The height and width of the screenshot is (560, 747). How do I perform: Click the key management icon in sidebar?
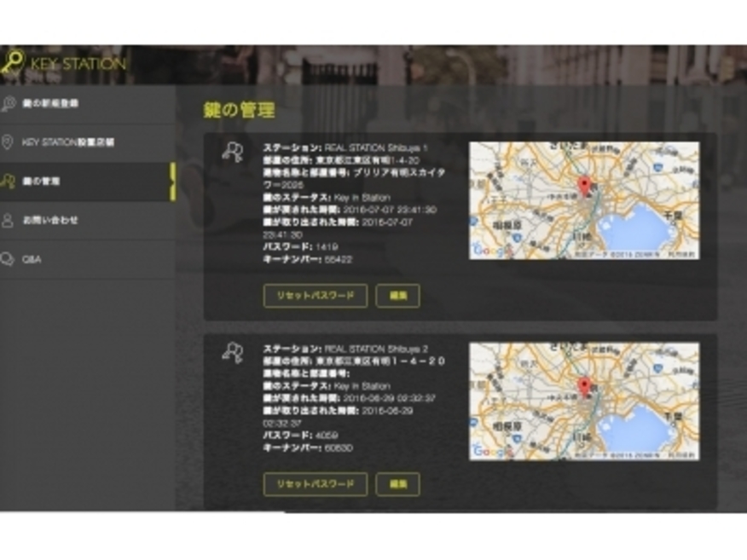coord(8,181)
